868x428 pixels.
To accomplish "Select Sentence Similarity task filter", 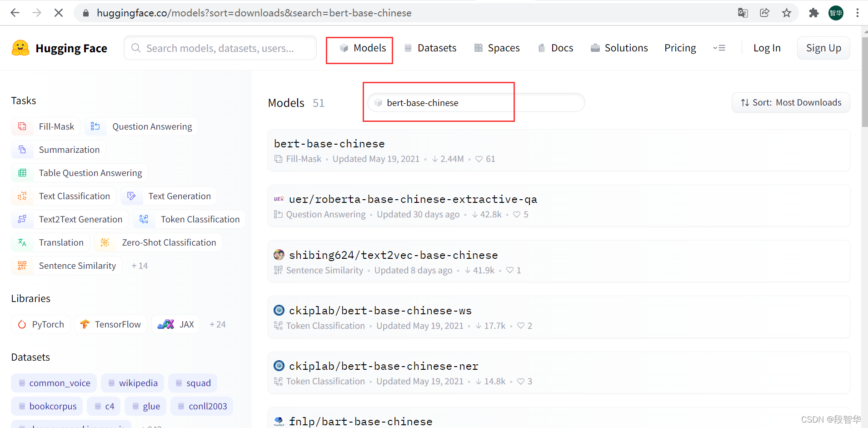I will coord(66,266).
